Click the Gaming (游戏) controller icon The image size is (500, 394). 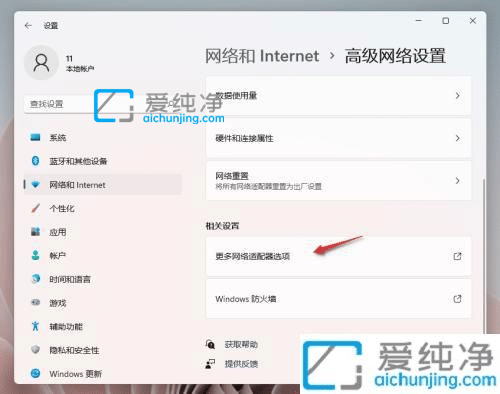[x=35, y=303]
